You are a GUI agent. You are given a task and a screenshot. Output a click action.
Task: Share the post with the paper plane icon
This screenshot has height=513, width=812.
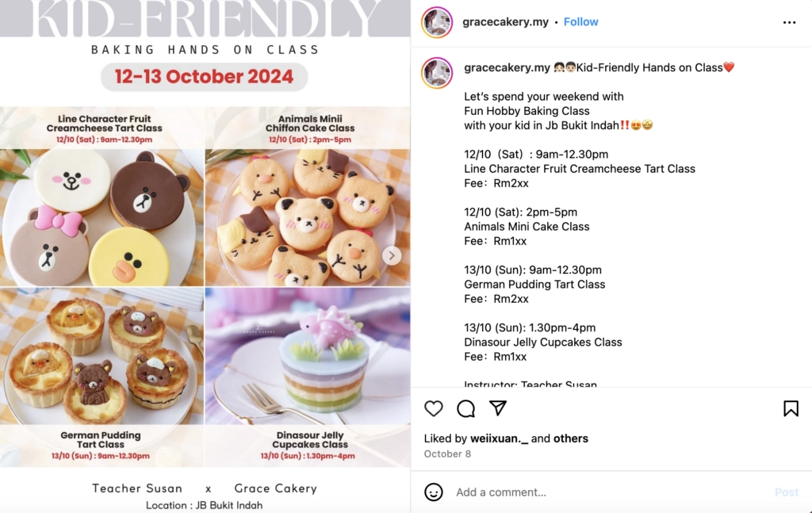coord(498,408)
